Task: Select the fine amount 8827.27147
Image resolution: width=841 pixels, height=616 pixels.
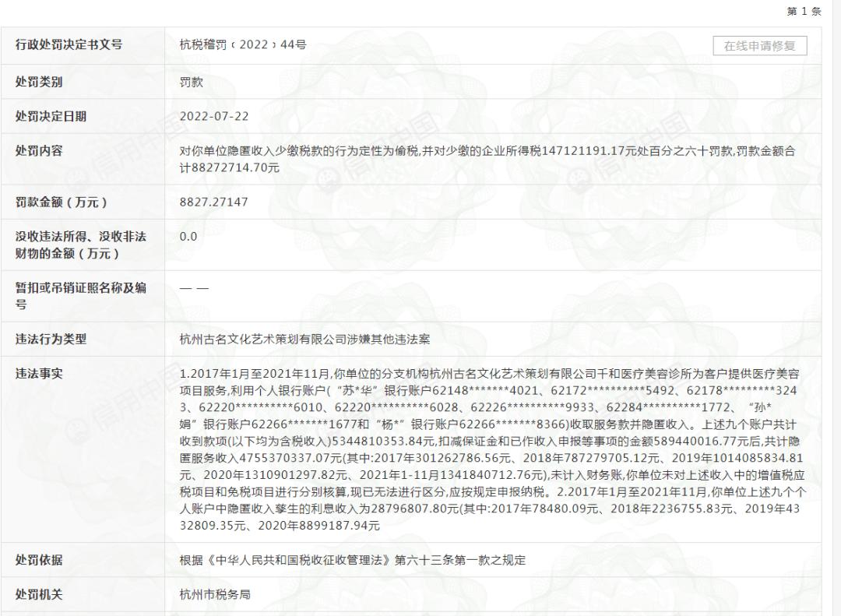Action: click(x=213, y=202)
